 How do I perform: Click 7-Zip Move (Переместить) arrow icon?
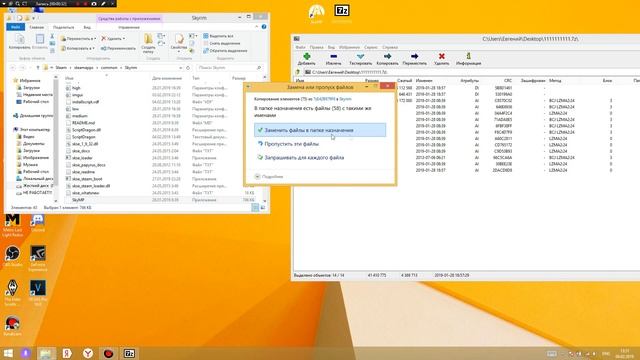414,56
